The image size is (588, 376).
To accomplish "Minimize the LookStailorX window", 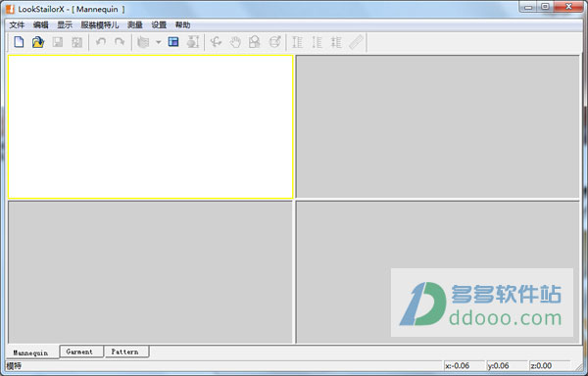I will [x=528, y=7].
